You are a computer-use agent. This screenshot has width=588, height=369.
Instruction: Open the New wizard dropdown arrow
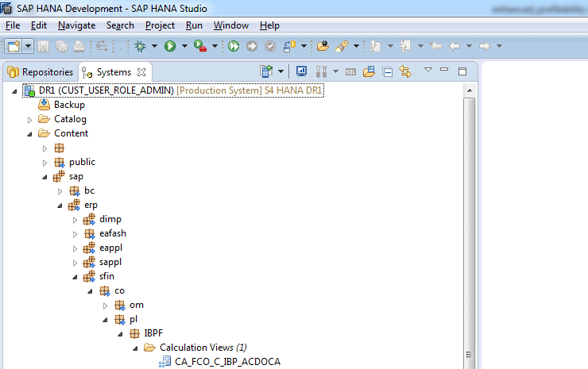pos(28,46)
